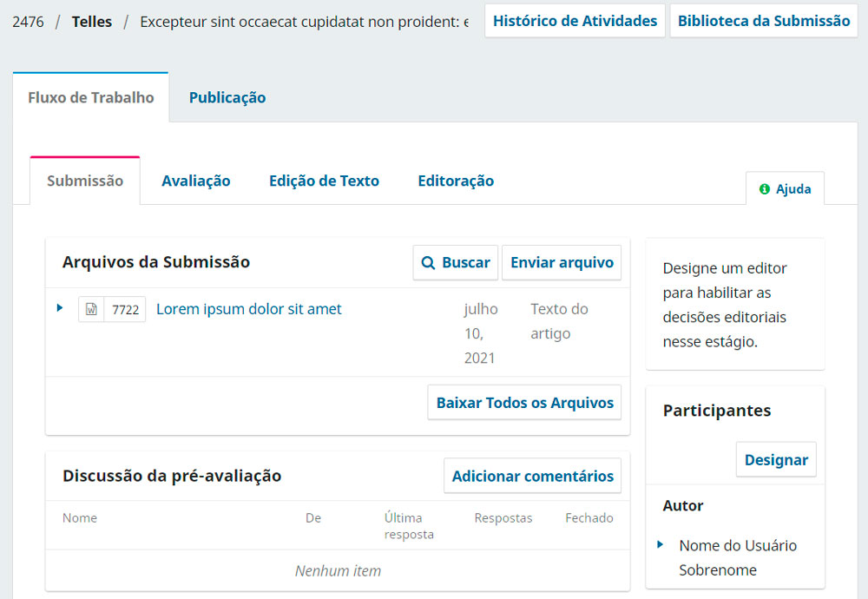Open the Lorem ipsum dolor sit amet file

tap(248, 309)
